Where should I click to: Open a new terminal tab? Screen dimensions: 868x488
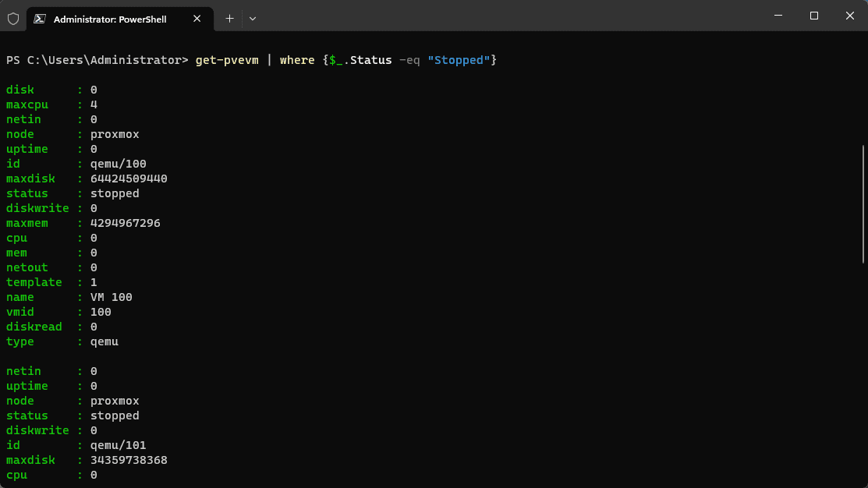click(x=229, y=19)
